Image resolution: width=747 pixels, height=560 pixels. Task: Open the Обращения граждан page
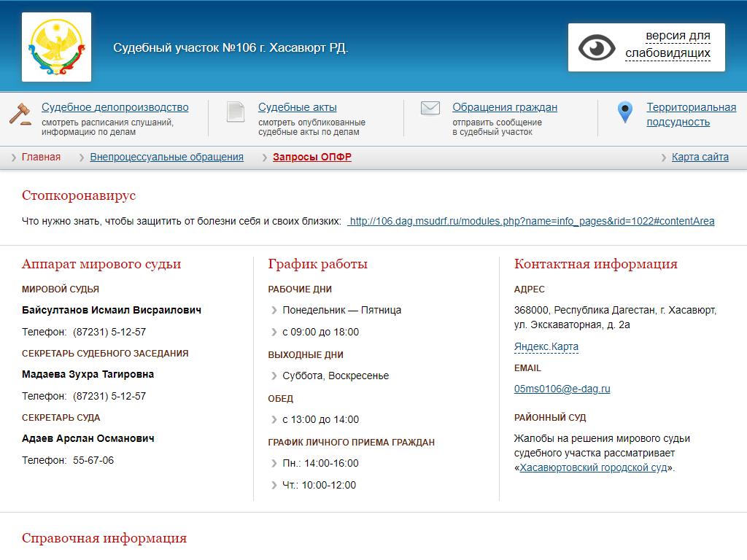pyautogui.click(x=504, y=107)
